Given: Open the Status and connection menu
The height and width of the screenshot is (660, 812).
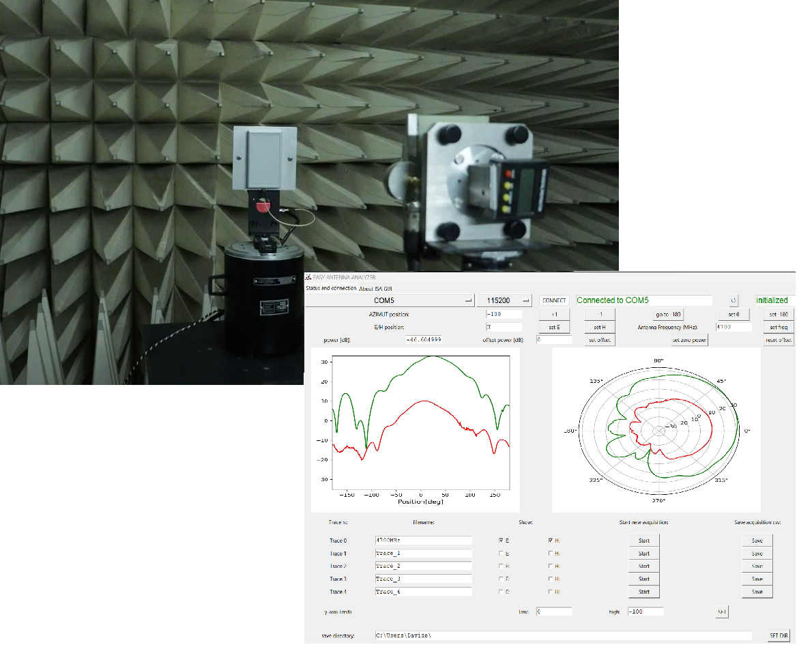Looking at the screenshot, I should (x=331, y=288).
